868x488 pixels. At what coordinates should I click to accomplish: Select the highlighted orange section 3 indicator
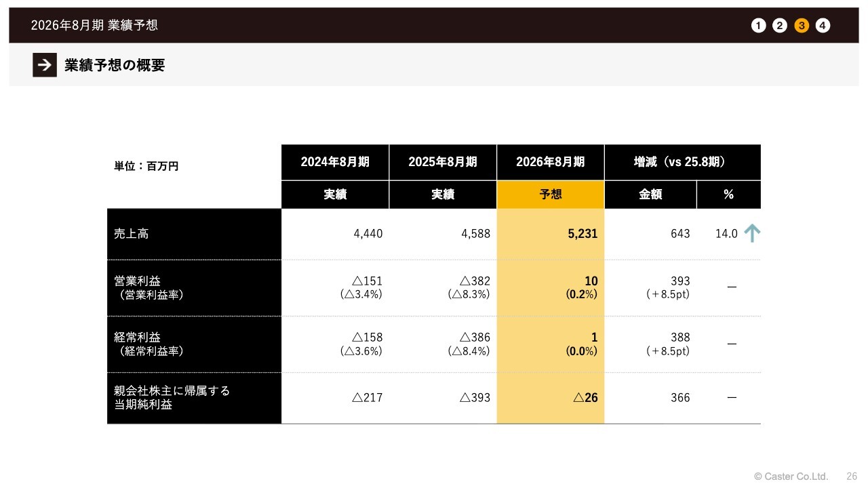(x=802, y=26)
